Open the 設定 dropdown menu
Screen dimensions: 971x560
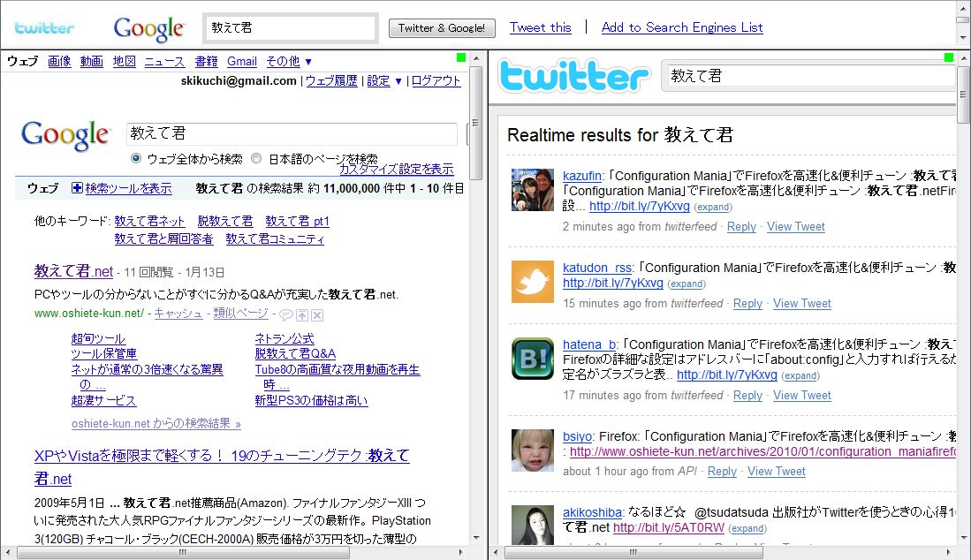[x=384, y=81]
